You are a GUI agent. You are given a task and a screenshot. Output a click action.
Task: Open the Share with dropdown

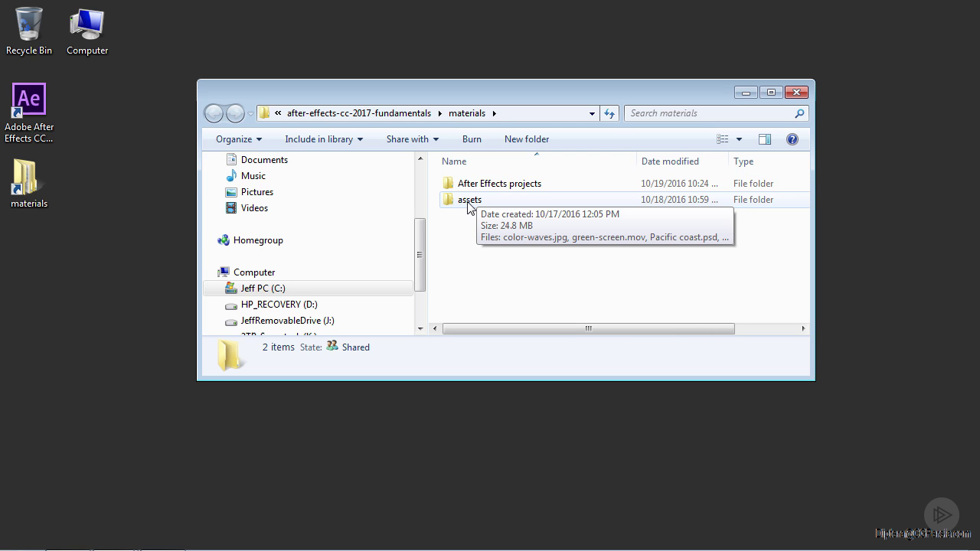coord(413,139)
